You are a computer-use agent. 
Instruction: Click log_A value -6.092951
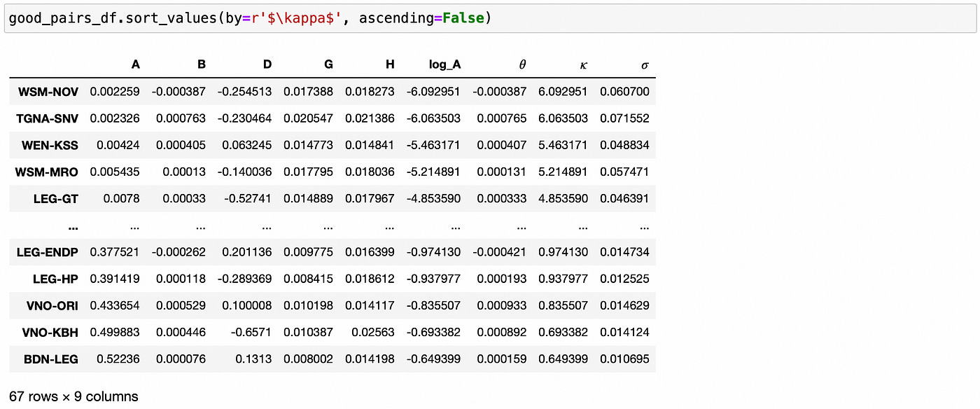click(x=434, y=92)
